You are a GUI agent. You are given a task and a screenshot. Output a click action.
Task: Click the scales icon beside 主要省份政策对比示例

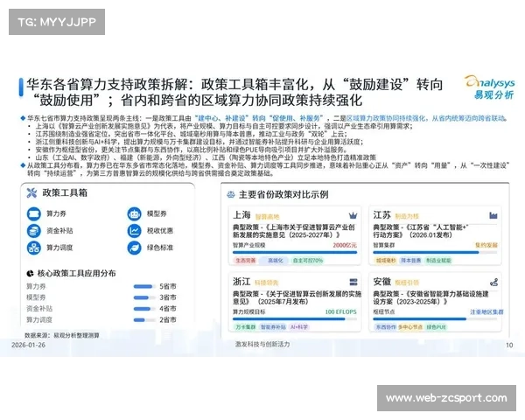pos(231,194)
